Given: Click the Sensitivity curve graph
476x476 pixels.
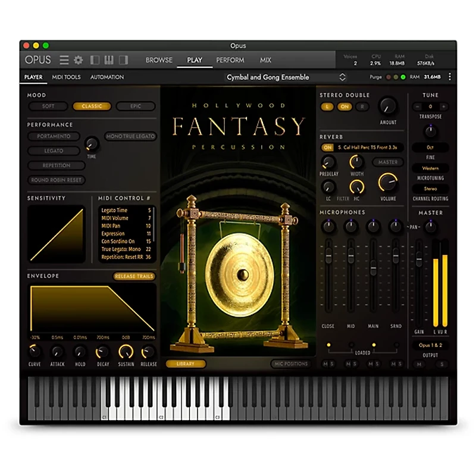Looking at the screenshot, I should tap(57, 234).
